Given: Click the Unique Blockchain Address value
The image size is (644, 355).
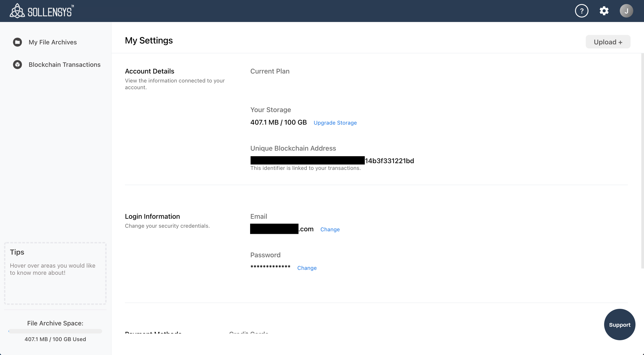Looking at the screenshot, I should click(332, 161).
